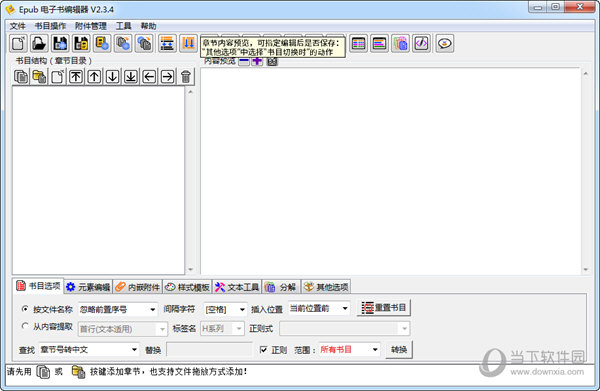Switch to the 文本工具 tab
The width and height of the screenshot is (600, 391).
click(x=237, y=287)
